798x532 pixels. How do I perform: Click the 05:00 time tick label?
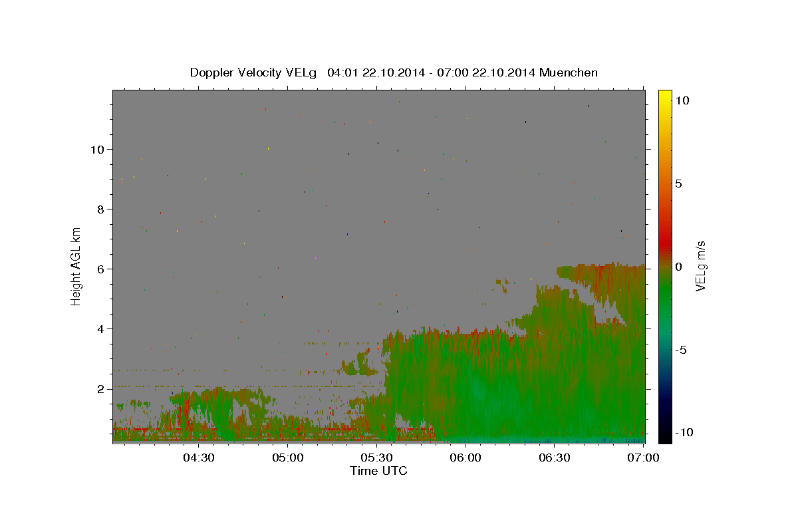tap(289, 458)
